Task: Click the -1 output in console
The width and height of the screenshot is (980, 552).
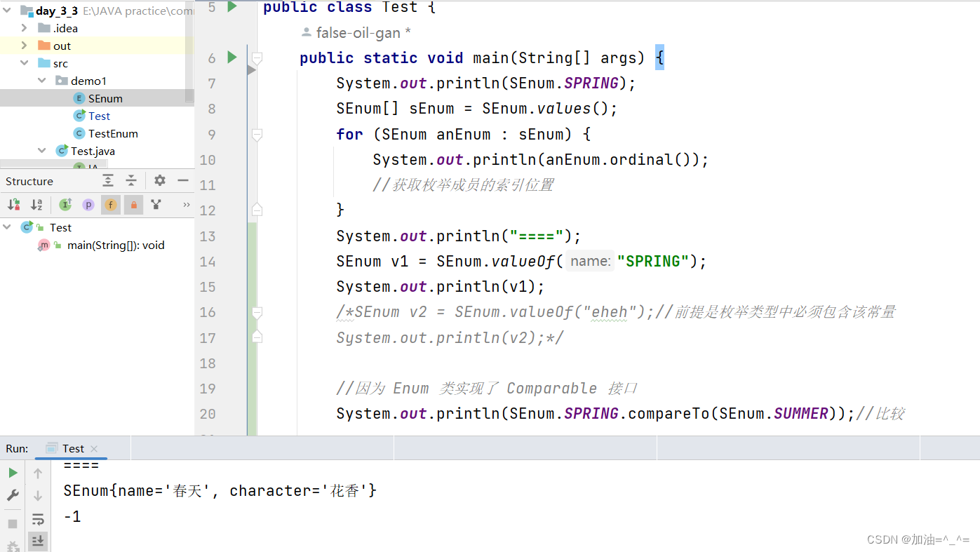Action: pyautogui.click(x=72, y=517)
